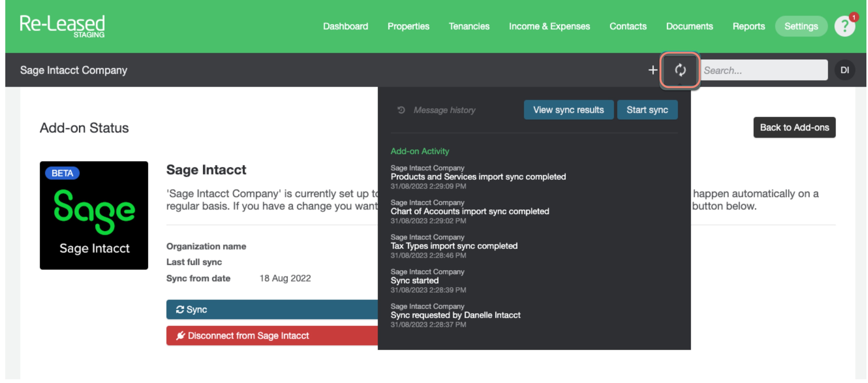Click the 31/08/2023 2:28:37 PM timestamp
Screen dimensions: 868x383
point(428,325)
